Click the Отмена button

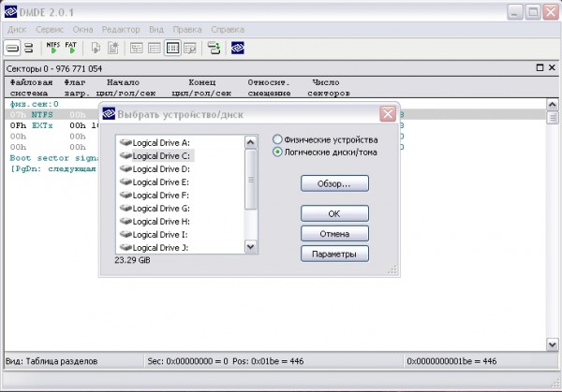tap(334, 234)
